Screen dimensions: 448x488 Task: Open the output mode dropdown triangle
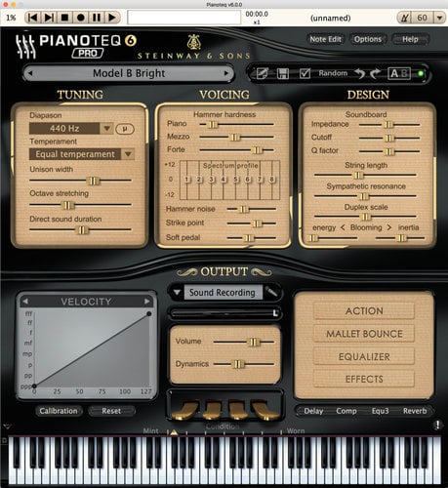(x=177, y=293)
